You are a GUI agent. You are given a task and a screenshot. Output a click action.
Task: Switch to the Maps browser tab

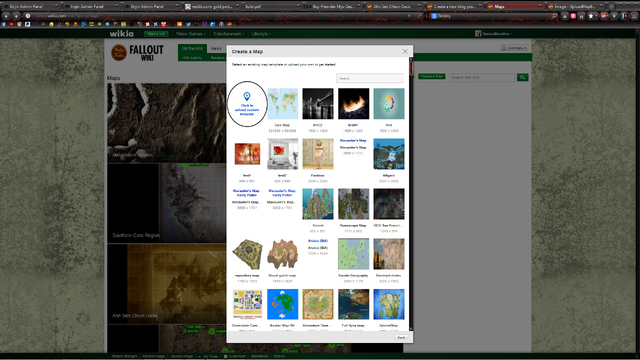pos(514,7)
